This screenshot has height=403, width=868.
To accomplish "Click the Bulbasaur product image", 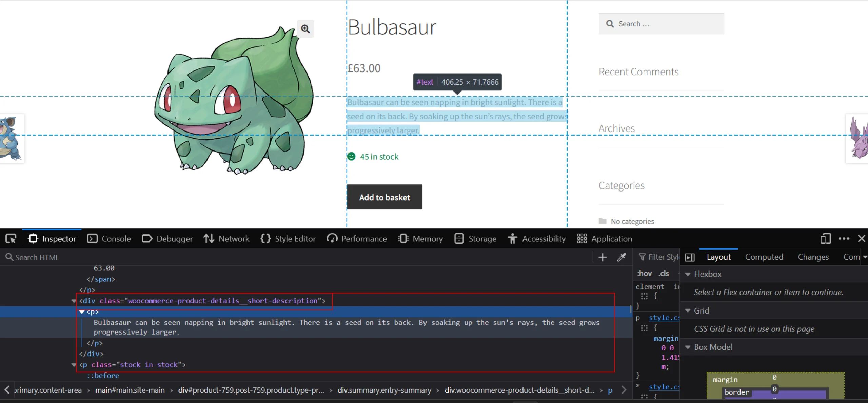I will pos(234,100).
